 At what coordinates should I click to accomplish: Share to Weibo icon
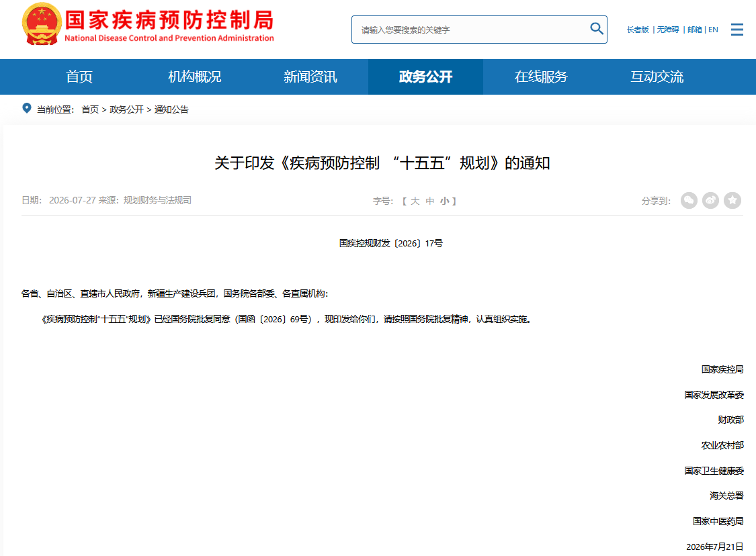coord(711,200)
